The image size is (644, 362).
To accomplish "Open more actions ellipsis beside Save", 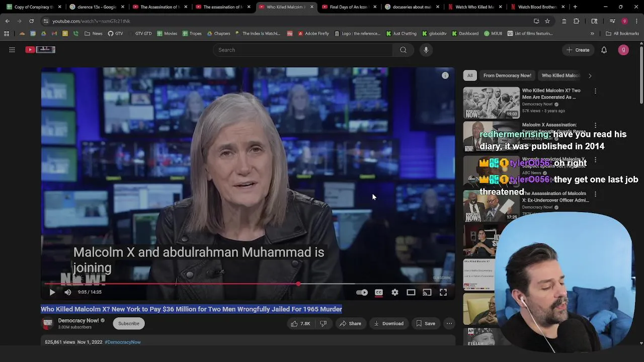I will [x=449, y=323].
